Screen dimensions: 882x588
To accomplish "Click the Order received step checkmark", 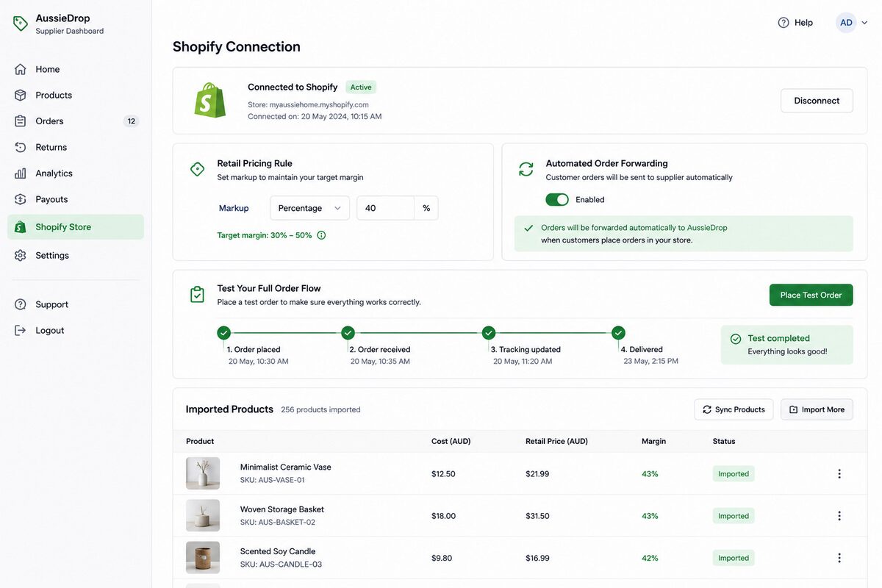I will coord(348,333).
